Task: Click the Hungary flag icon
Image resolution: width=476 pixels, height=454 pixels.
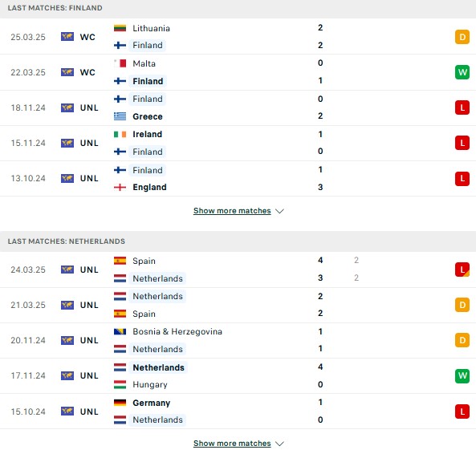Action: coord(120,384)
